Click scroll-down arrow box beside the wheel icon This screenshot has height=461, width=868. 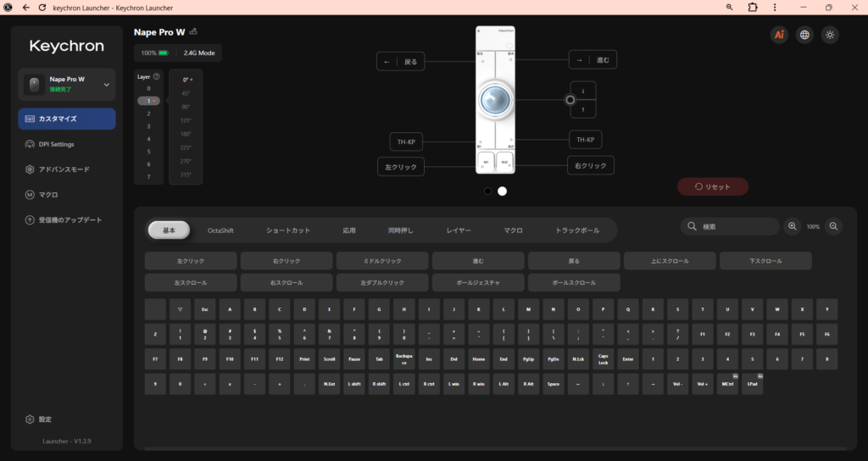(x=583, y=91)
